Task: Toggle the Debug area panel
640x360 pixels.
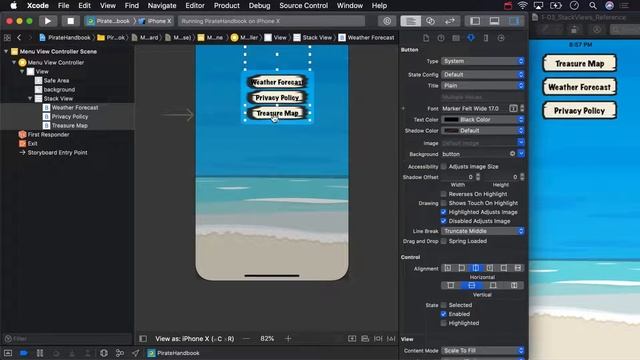Action: coord(494,21)
